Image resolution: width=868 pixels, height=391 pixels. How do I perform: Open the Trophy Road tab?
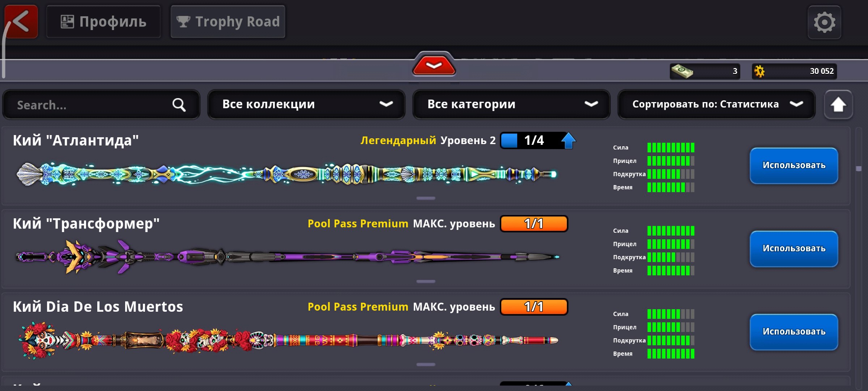[228, 22]
